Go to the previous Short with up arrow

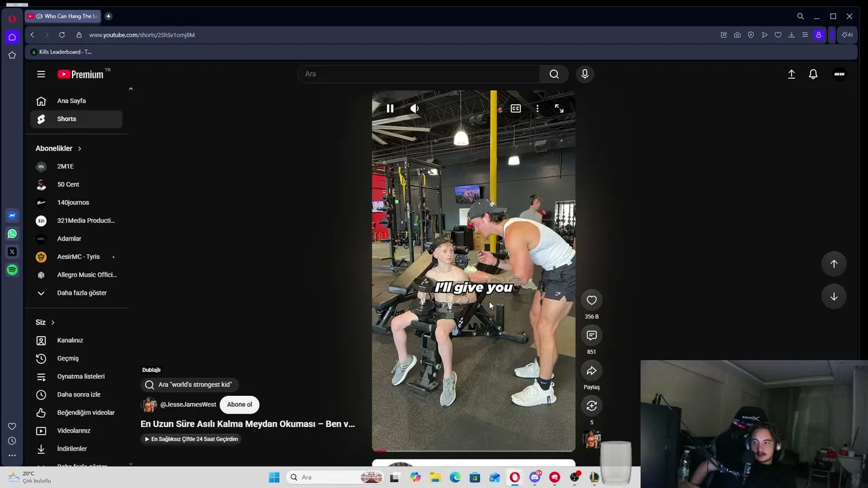click(x=834, y=264)
